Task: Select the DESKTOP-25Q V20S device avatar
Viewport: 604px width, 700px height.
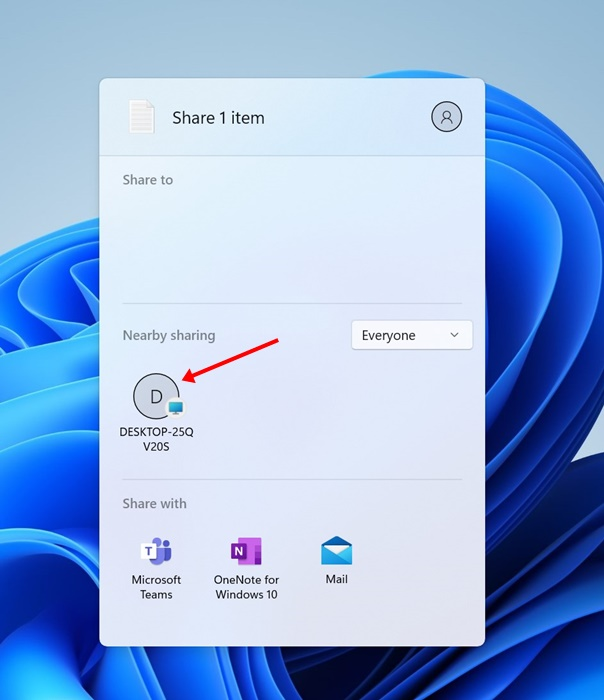Action: tap(157, 396)
